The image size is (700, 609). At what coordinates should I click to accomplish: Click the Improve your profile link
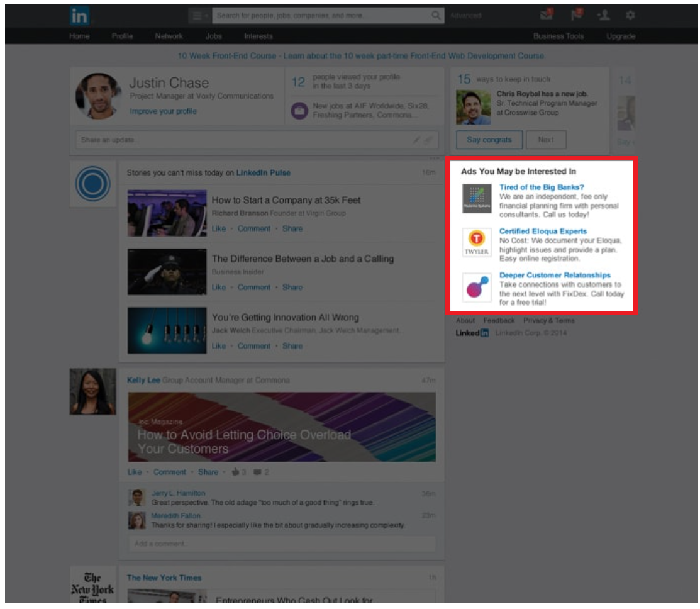tap(163, 111)
